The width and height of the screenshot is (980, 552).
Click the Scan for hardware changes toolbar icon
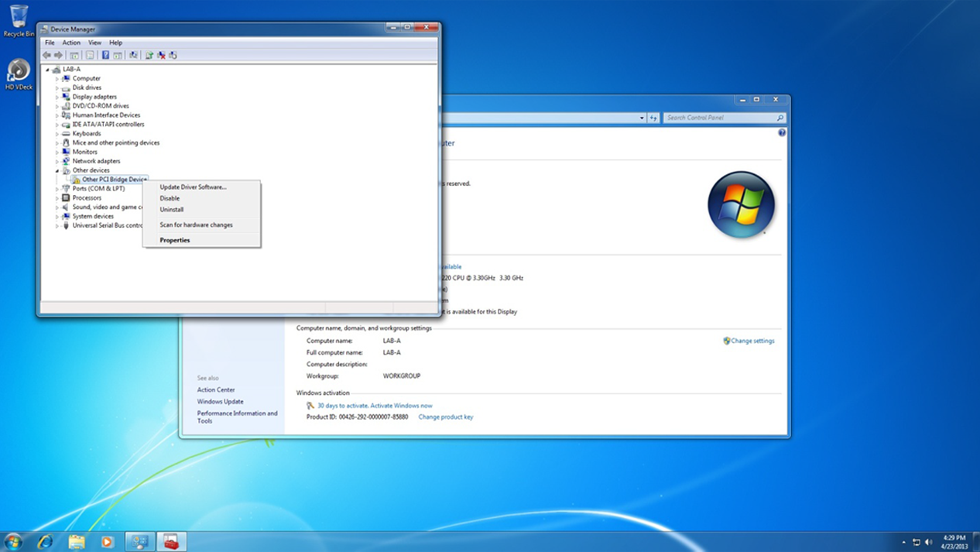pos(133,55)
